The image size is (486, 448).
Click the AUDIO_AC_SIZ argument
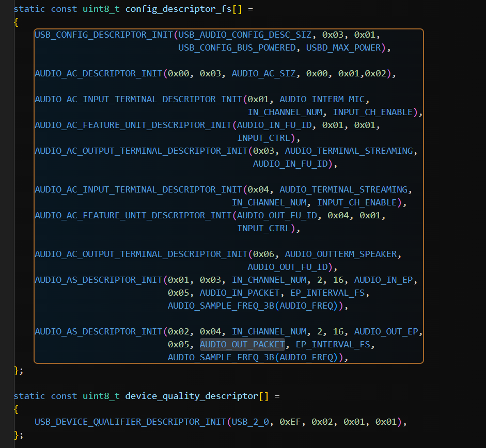tap(263, 73)
